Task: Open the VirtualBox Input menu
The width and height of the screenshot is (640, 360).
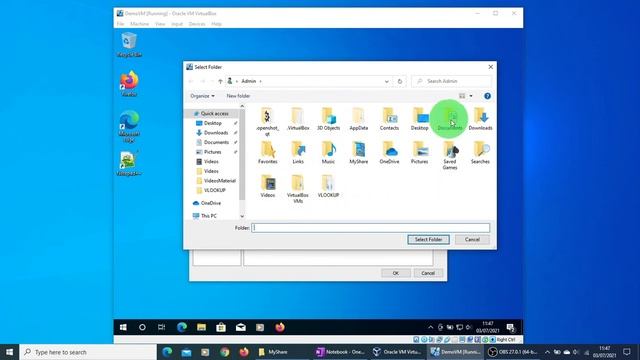Action: click(x=177, y=24)
